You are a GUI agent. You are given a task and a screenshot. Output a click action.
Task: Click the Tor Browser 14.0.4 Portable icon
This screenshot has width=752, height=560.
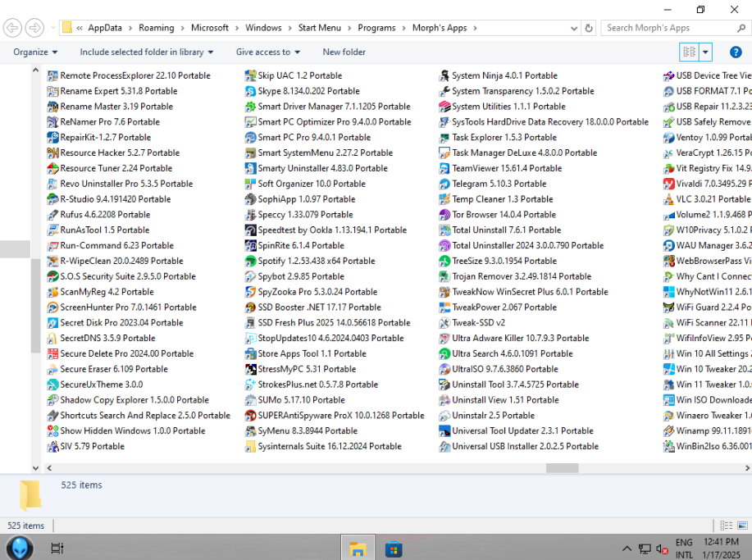444,215
